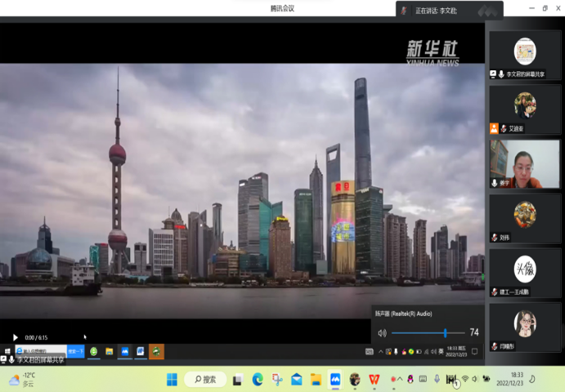Screen dimensions: 565x392
Task: Open QQ penguin tray icon
Action: 410,379
